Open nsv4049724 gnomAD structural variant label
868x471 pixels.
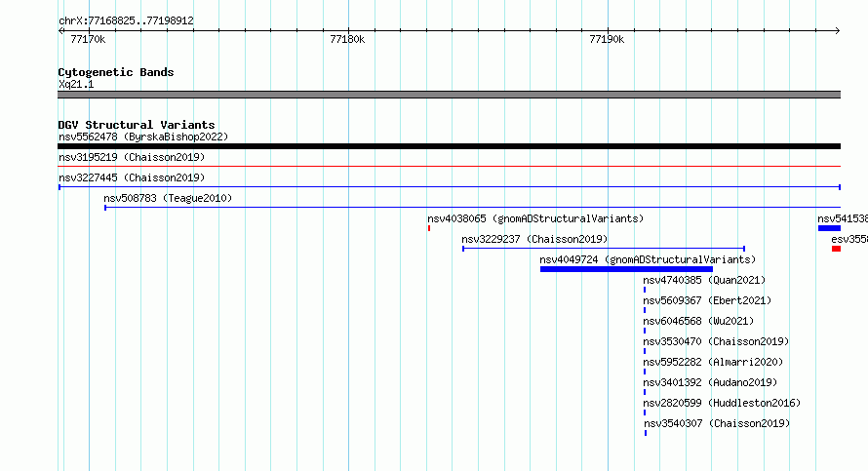(x=648, y=259)
